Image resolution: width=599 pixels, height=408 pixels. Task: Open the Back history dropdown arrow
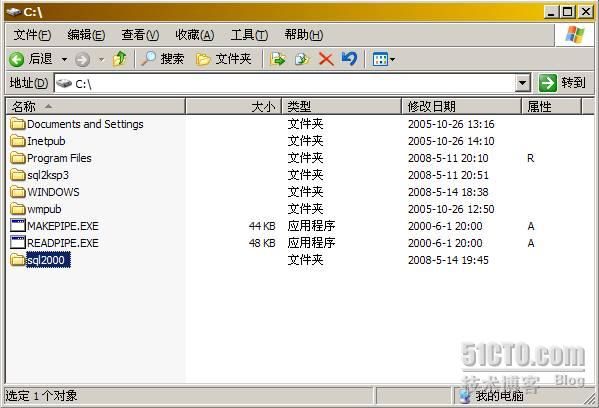[64, 59]
